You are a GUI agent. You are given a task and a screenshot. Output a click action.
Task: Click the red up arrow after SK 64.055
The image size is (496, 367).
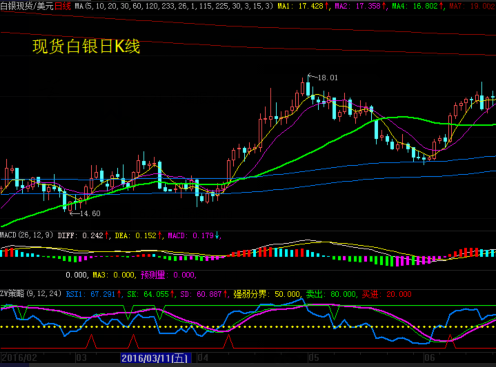172,294
